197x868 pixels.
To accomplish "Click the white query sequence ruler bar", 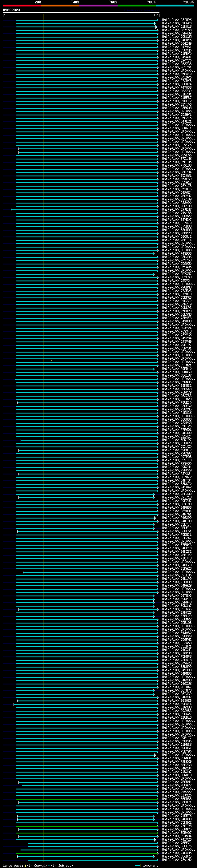I will (81, 12).
